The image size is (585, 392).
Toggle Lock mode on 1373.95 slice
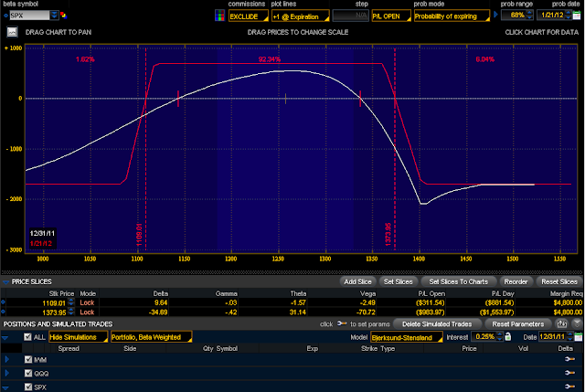click(87, 313)
